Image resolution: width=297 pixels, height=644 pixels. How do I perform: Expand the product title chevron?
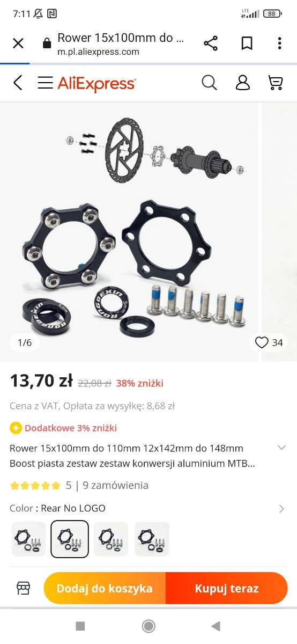[281, 448]
